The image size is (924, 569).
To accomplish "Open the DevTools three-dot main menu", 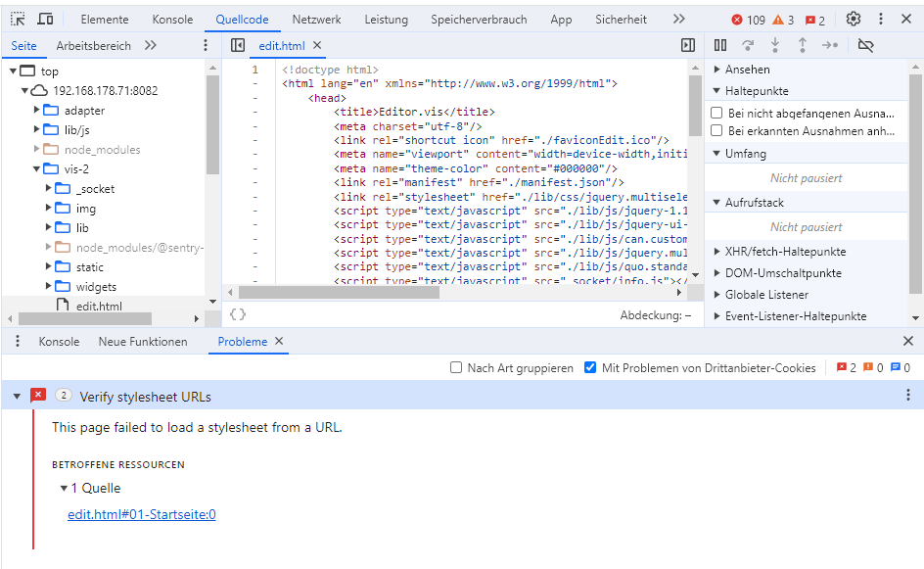I will click(x=881, y=19).
